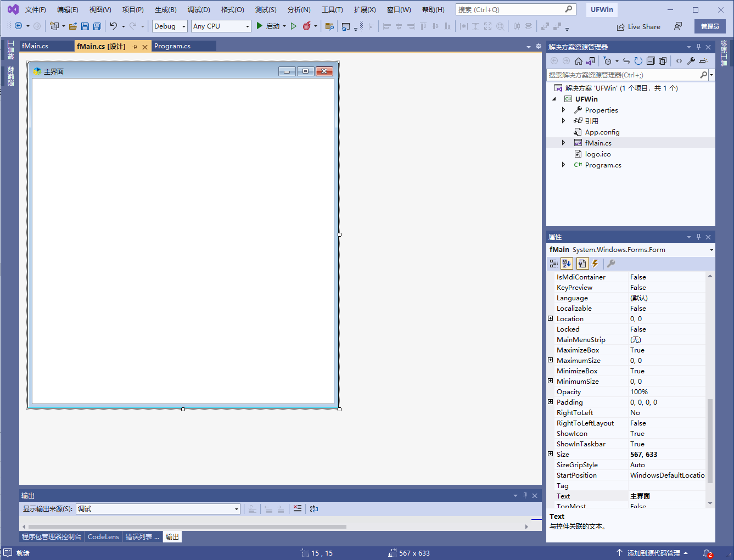Click the Text property value 主界面
734x560 pixels.
[x=667, y=496]
